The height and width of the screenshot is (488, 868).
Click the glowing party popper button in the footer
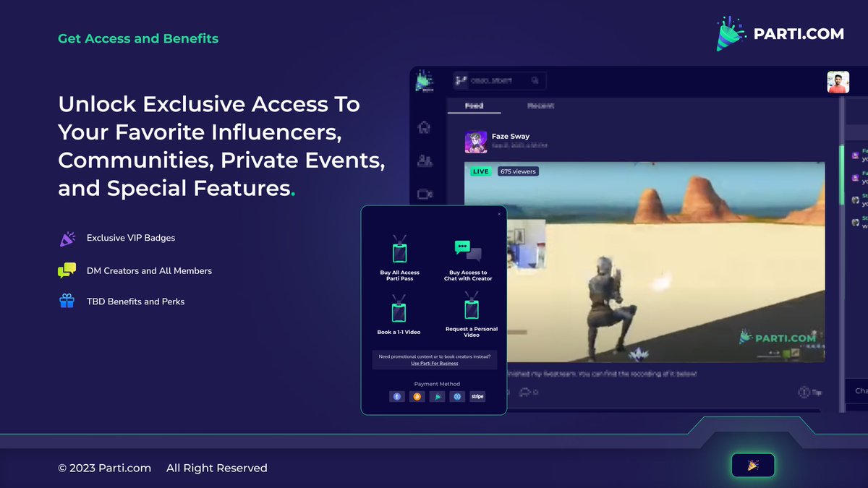pyautogui.click(x=753, y=466)
